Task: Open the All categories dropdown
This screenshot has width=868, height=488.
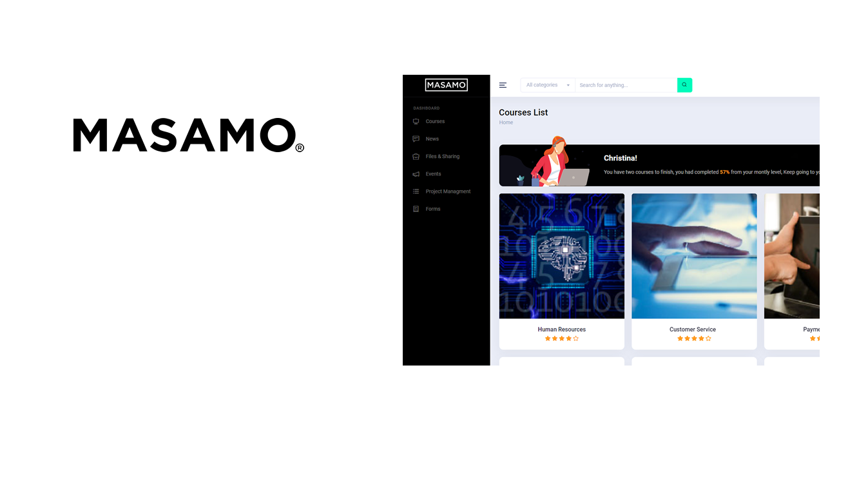Action: [546, 85]
